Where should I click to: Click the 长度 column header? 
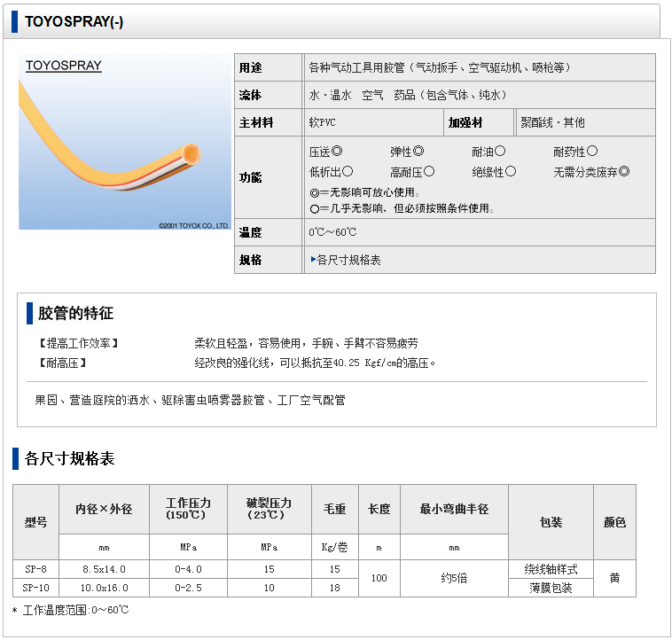pyautogui.click(x=379, y=510)
